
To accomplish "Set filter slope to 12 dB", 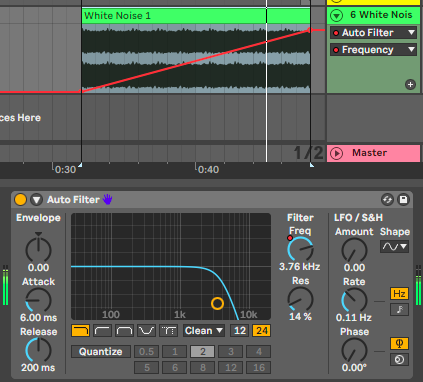I will (240, 331).
